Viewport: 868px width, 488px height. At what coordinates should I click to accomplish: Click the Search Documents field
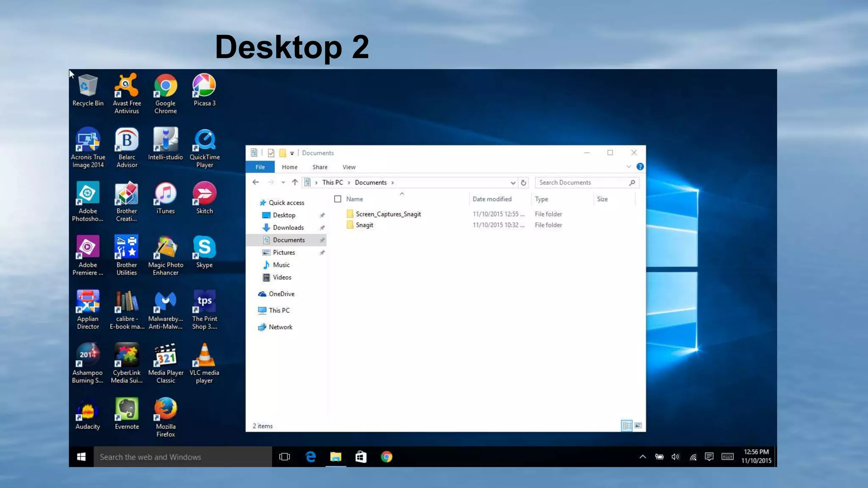(587, 183)
